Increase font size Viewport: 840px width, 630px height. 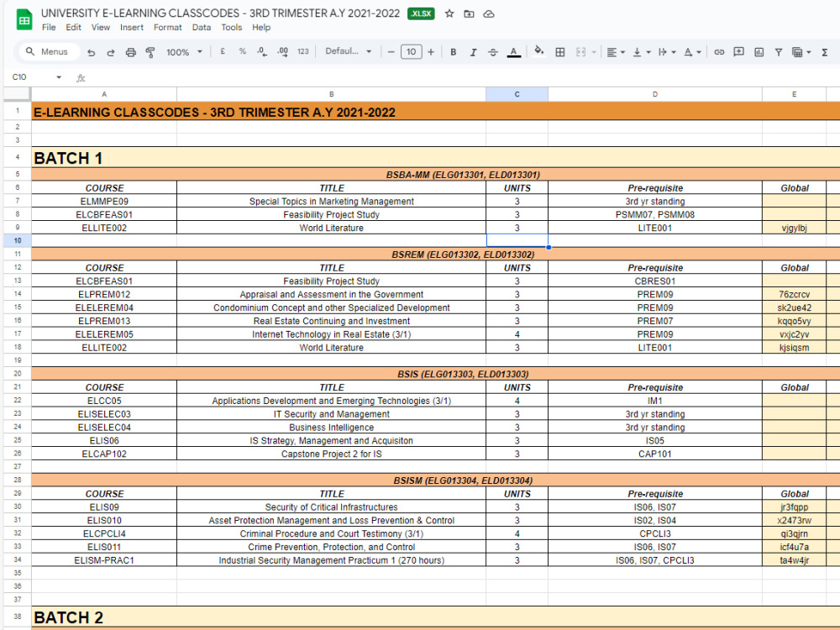(x=431, y=52)
